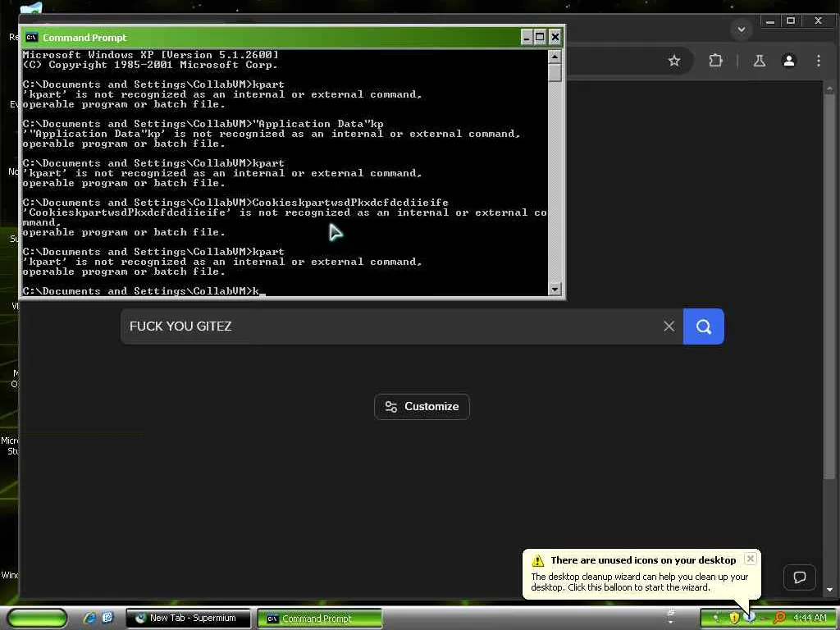The image size is (840, 630).
Task: Clear the search box with X
Action: [x=669, y=326]
